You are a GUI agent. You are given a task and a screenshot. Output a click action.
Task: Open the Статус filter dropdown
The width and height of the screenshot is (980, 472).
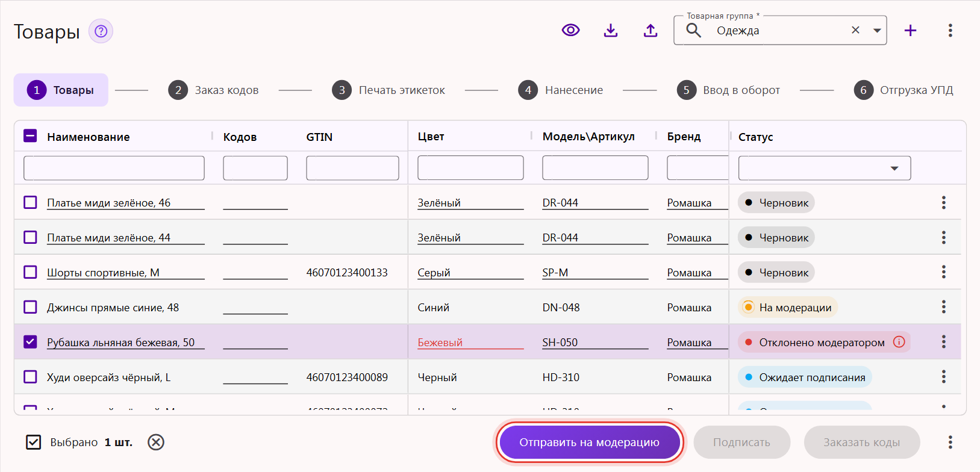tap(825, 168)
